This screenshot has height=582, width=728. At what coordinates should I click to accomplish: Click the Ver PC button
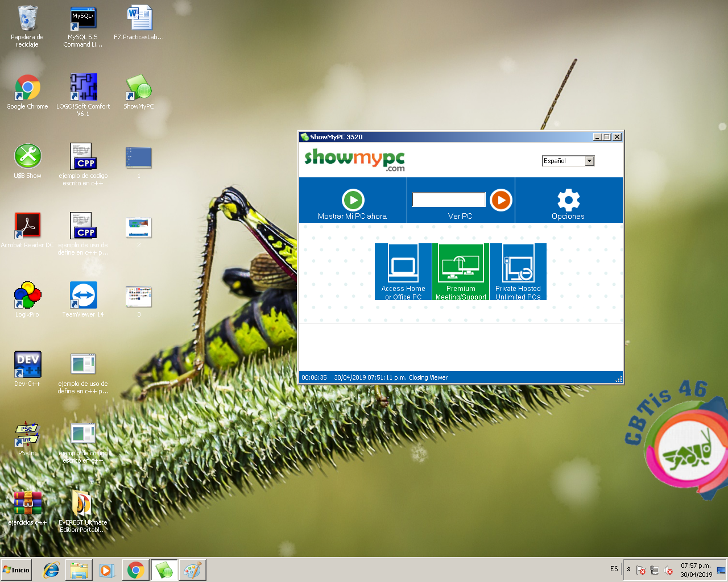[461, 216]
